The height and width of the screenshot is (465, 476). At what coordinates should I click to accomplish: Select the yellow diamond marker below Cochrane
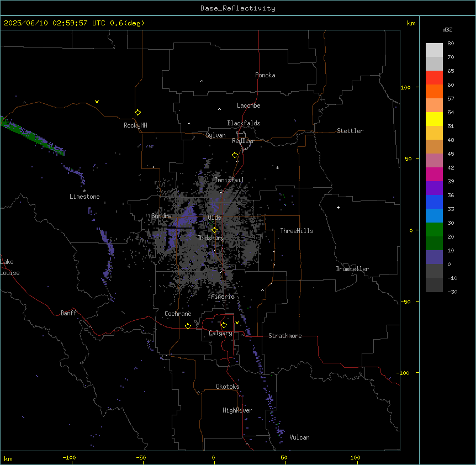click(x=188, y=326)
